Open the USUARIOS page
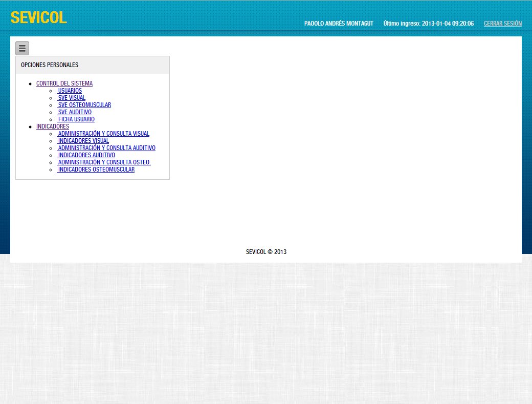Image resolution: width=532 pixels, height=404 pixels. (70, 91)
